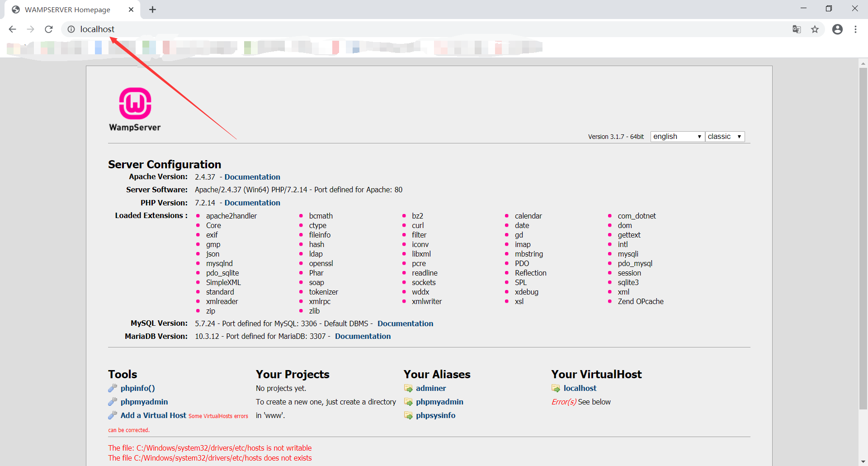Open the phpinfo() tool link
Image resolution: width=868 pixels, height=466 pixels.
click(x=137, y=388)
